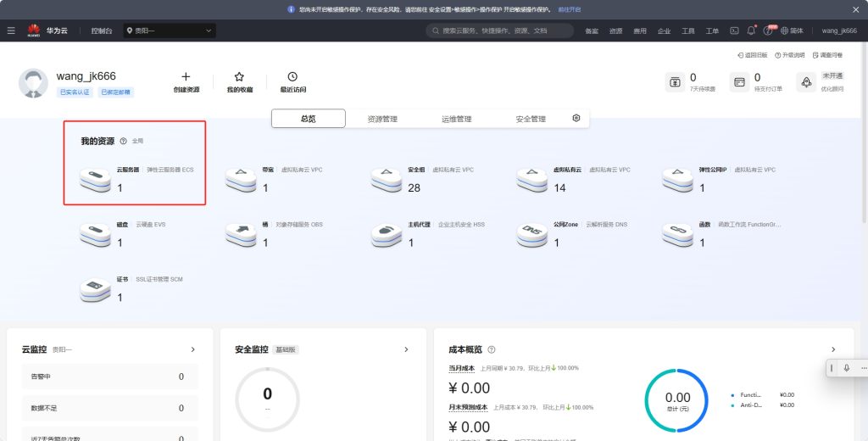Open the 证书 SCM resource icon
Screen dimensions: 868x441
pyautogui.click(x=95, y=290)
